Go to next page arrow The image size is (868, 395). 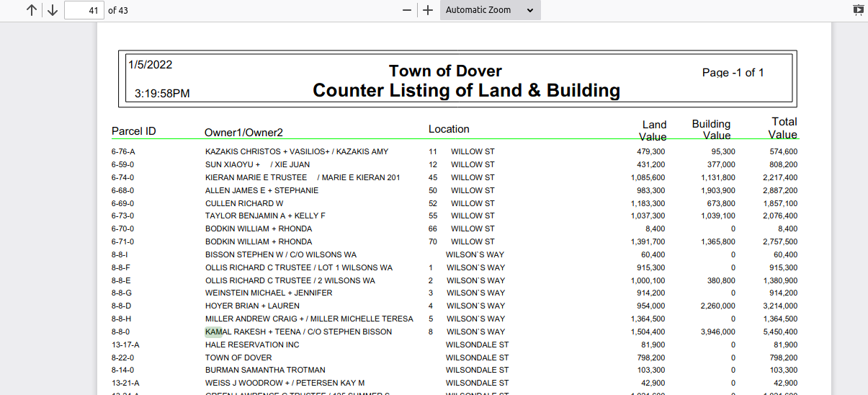(x=52, y=10)
